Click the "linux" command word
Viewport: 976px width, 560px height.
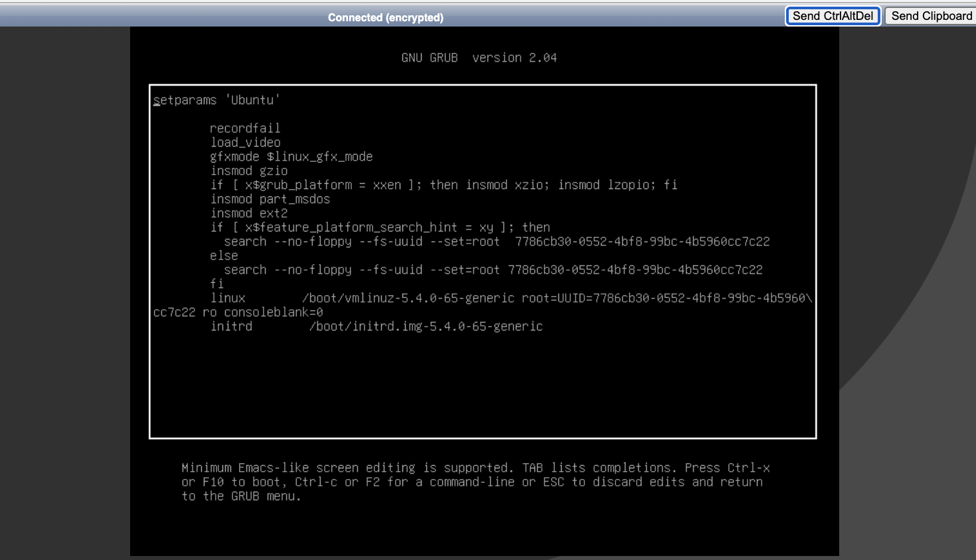pos(228,299)
